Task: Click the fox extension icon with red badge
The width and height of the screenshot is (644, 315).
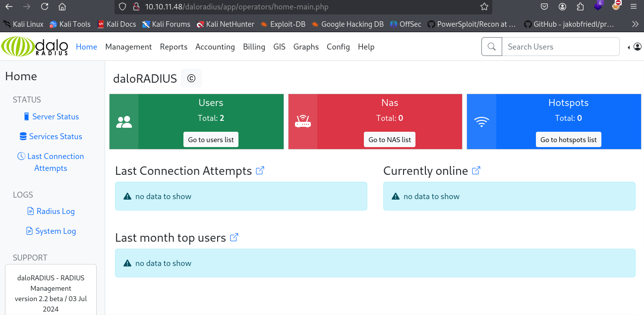Action: pyautogui.click(x=617, y=6)
